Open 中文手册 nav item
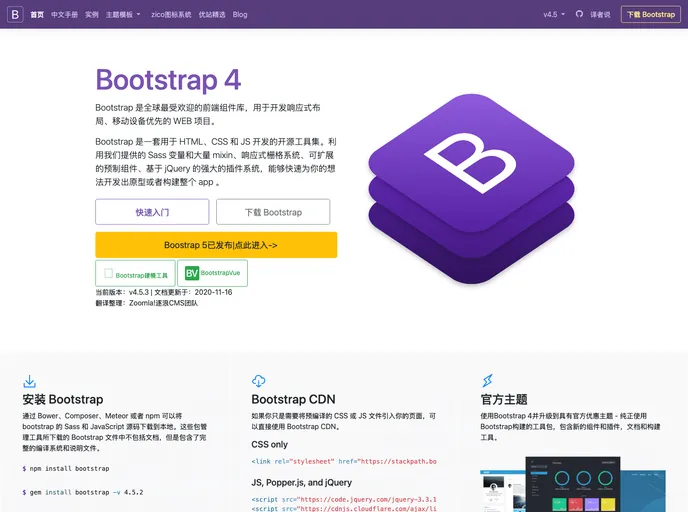 pyautogui.click(x=64, y=14)
